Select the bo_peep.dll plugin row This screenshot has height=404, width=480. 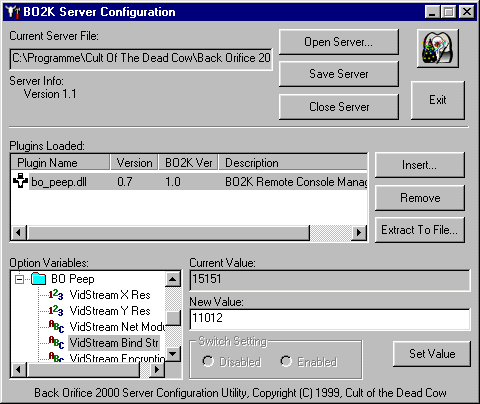(x=189, y=182)
